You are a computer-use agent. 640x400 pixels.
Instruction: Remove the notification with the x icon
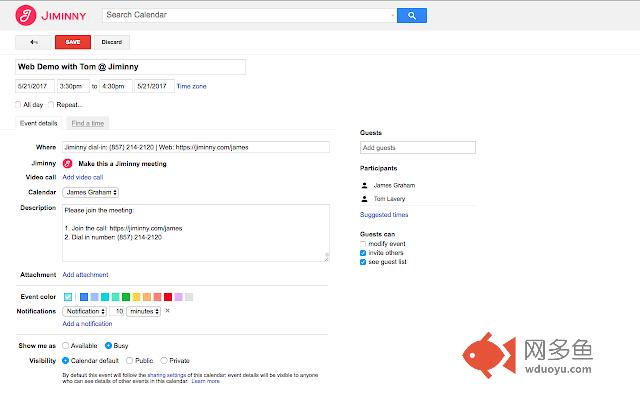tap(167, 311)
